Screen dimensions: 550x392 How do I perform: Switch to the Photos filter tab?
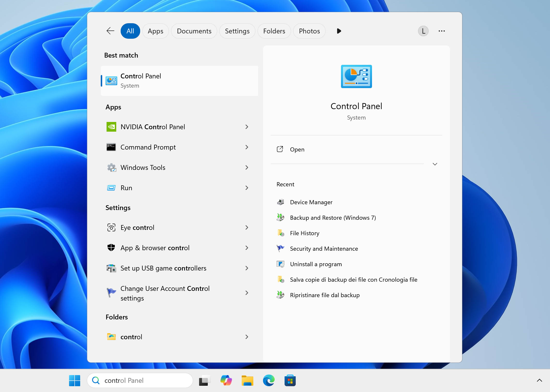pos(309,31)
